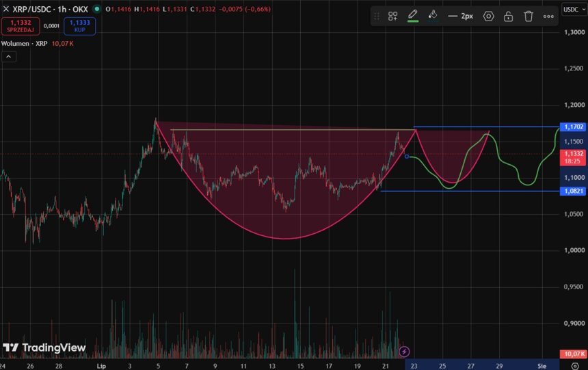This screenshot has height=370, width=588.
Task: Open the XRP/USDC symbol search
Action: tap(50, 9)
